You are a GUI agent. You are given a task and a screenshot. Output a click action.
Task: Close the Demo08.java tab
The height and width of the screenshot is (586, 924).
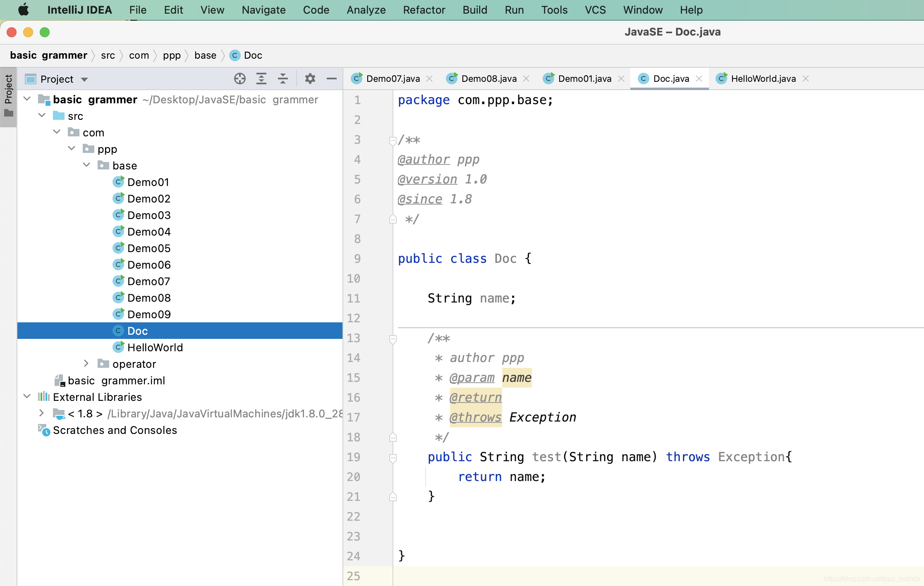point(526,79)
